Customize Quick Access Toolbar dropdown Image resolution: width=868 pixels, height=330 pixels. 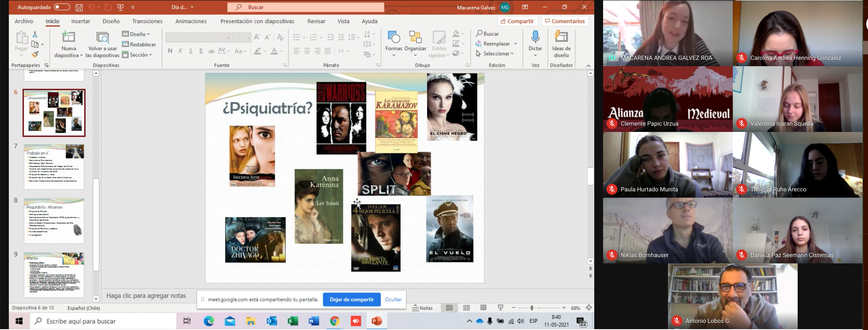click(133, 7)
